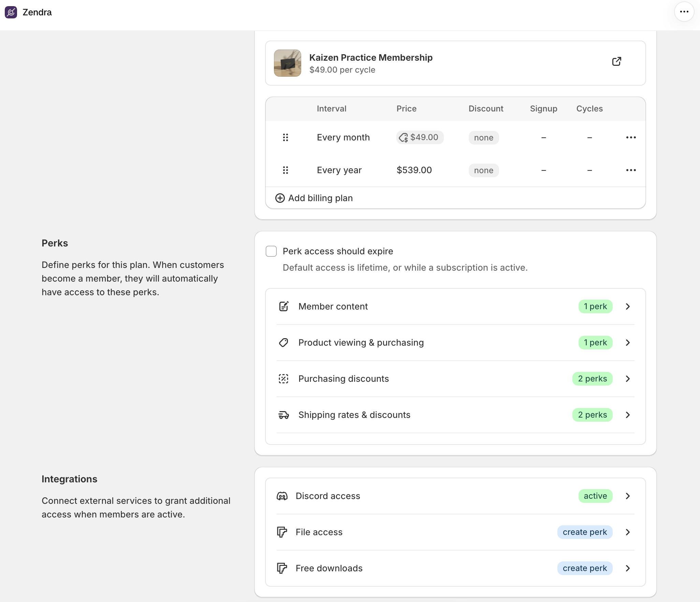Grab the Every year row drag handle
700x602 pixels.
pyautogui.click(x=286, y=170)
